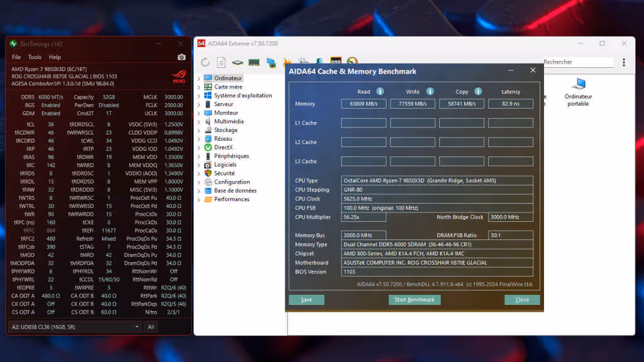Expand the Ordinateur tree node chevron
The width and height of the screenshot is (644, 362).
point(199,78)
